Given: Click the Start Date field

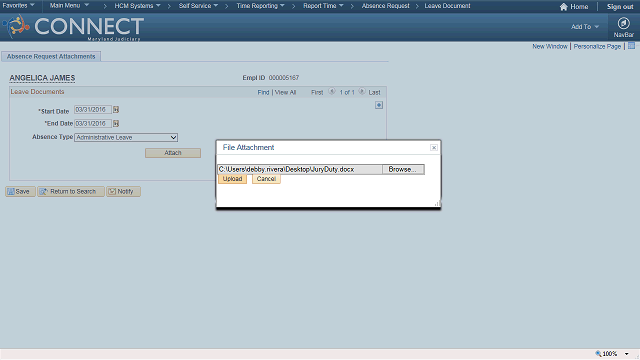Looking at the screenshot, I should (93, 109).
